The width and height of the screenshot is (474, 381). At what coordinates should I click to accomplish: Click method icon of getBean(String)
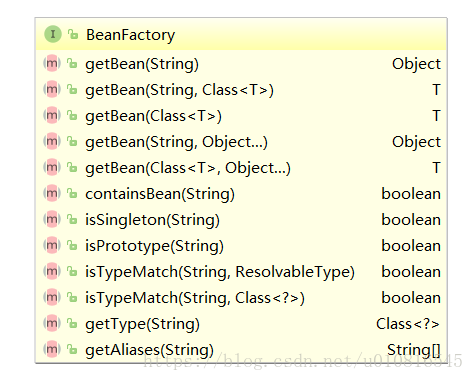pyautogui.click(x=52, y=63)
